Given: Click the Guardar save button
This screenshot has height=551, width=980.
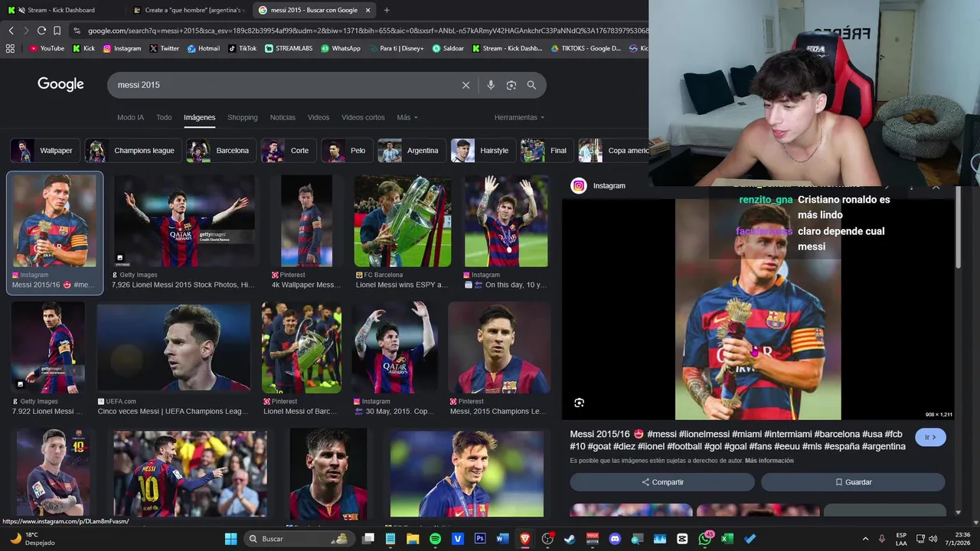Looking at the screenshot, I should coord(853,482).
